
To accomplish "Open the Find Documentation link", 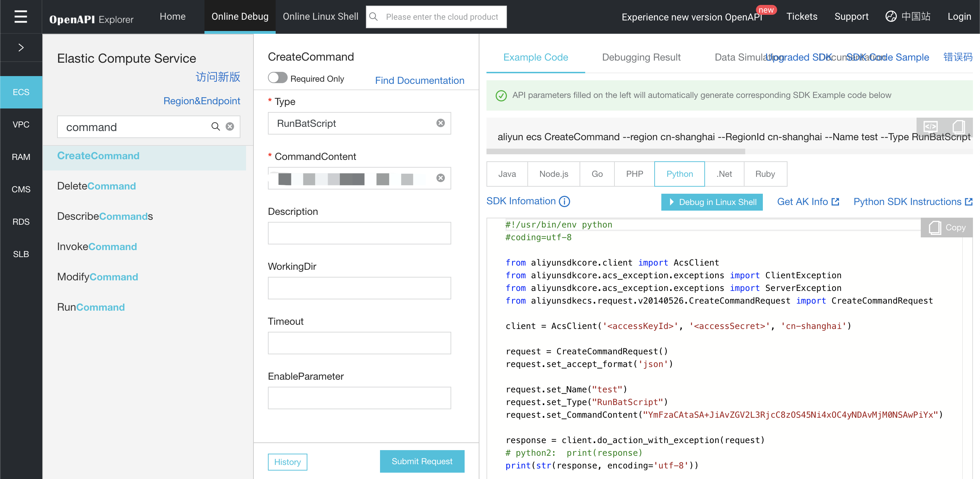I will click(419, 80).
